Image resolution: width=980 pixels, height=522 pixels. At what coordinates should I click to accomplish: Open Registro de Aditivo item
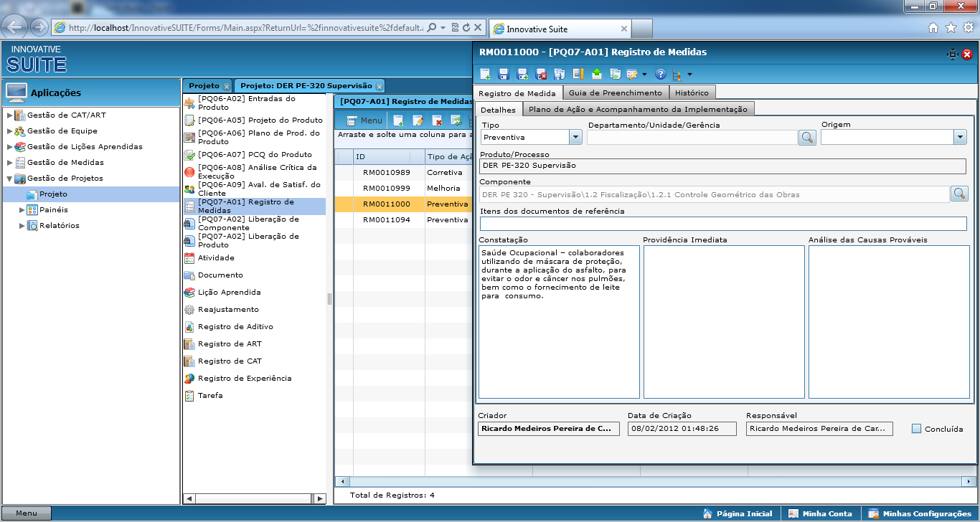coord(228,326)
